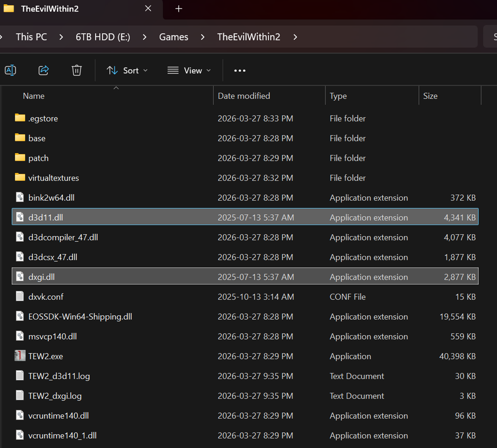Click the Delete trash can icon

point(77,70)
